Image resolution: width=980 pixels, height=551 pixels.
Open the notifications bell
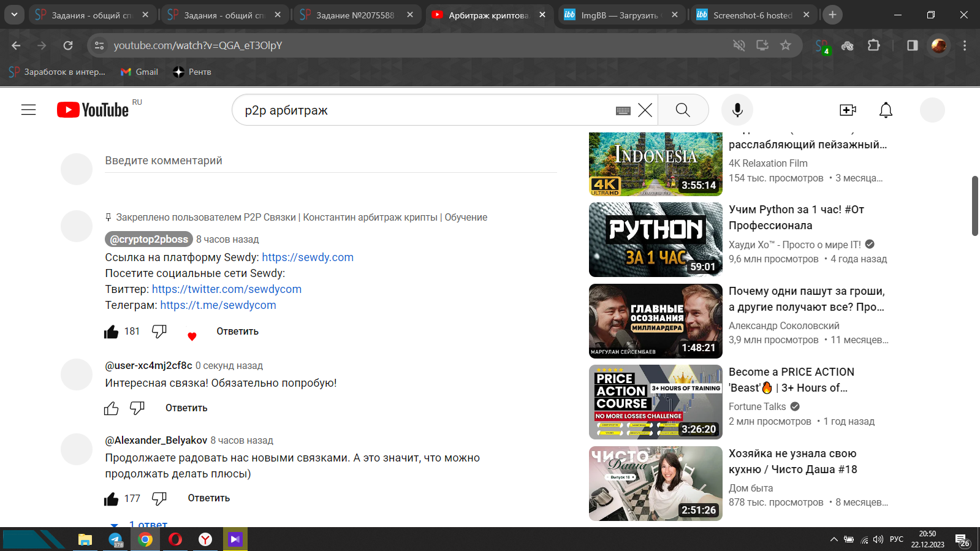pos(886,110)
